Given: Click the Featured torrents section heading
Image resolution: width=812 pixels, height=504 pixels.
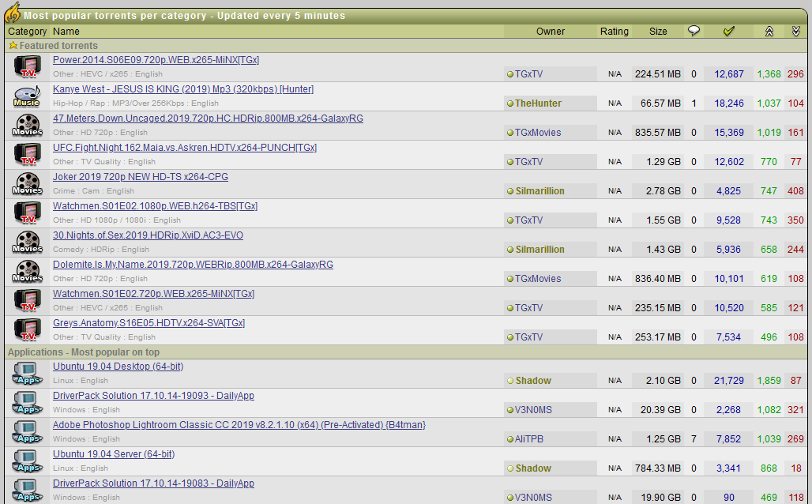Looking at the screenshot, I should (58, 46).
